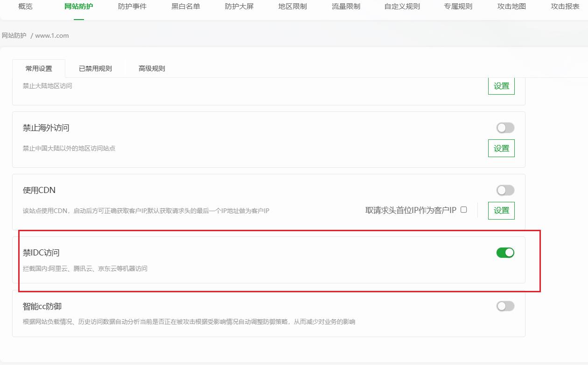The height and width of the screenshot is (365, 588).
Task: 打开专属规则页面
Action: tap(457, 7)
